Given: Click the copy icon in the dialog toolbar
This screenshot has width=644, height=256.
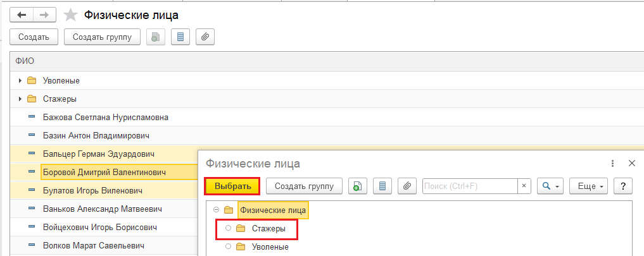Looking at the screenshot, I should (x=358, y=186).
